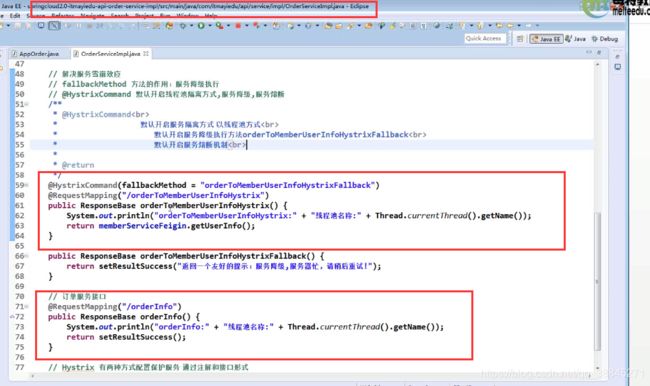
Task: Click "memberServiceFeign.getUserInfo();" on line 63
Action: (x=177, y=226)
